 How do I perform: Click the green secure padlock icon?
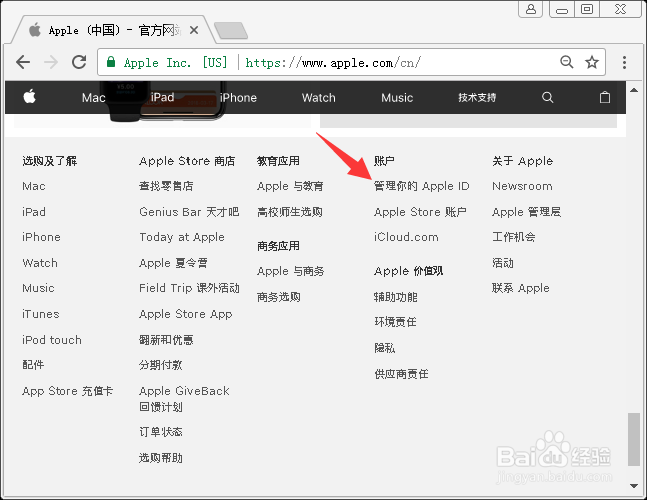click(111, 62)
